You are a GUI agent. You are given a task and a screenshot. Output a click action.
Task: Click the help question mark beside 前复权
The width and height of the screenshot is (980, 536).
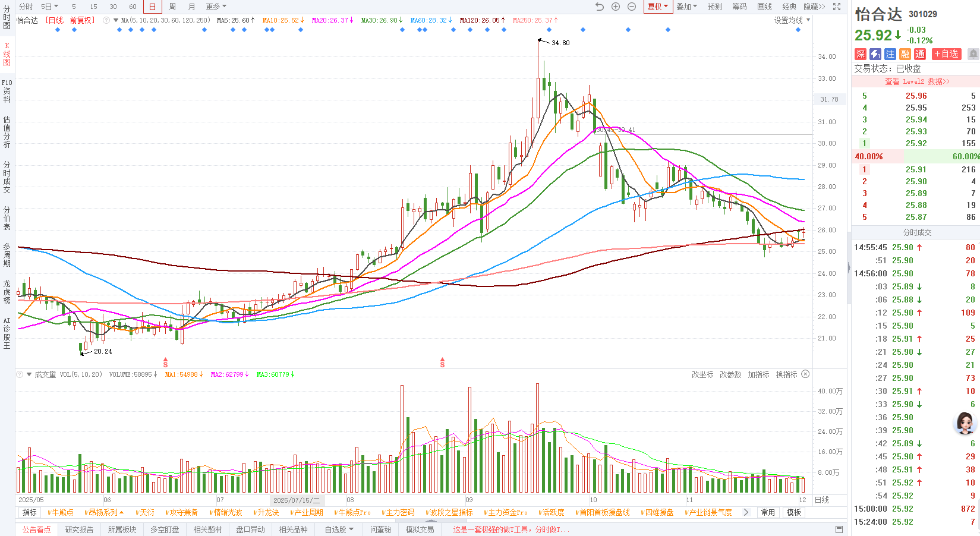coord(106,20)
